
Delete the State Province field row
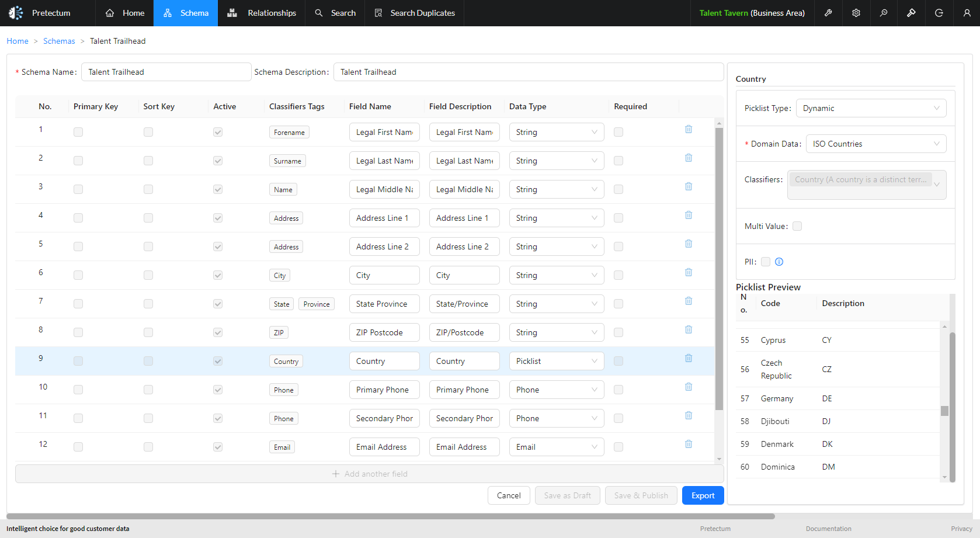click(x=689, y=301)
